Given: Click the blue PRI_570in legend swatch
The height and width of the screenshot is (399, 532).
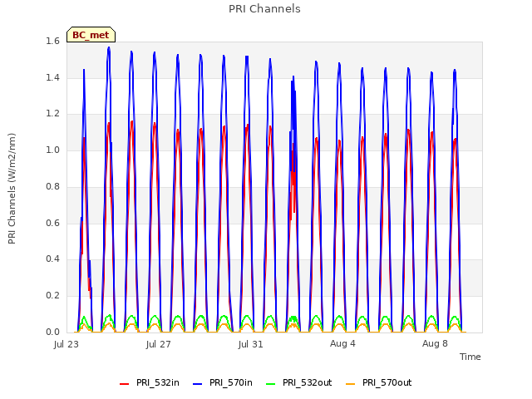Looking at the screenshot, I should pos(198,384).
